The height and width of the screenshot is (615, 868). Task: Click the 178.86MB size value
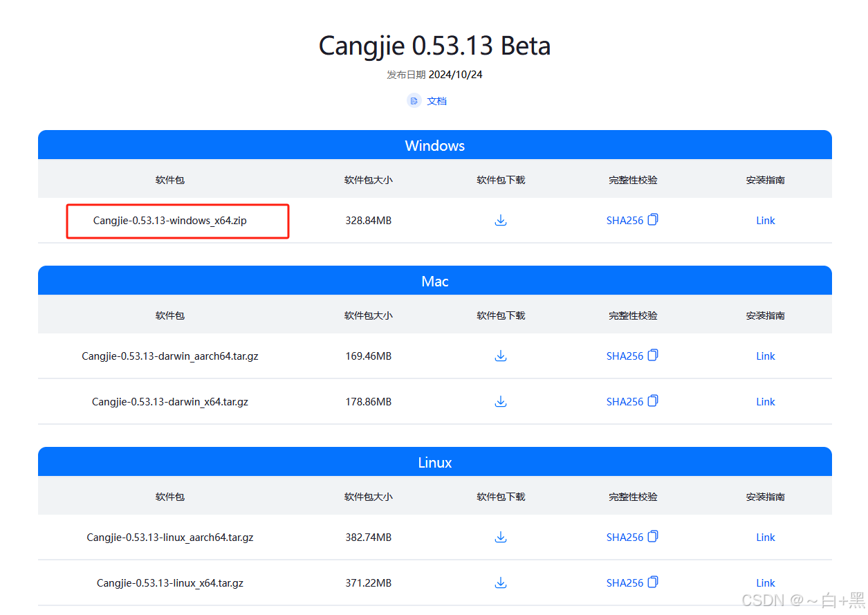click(x=369, y=402)
